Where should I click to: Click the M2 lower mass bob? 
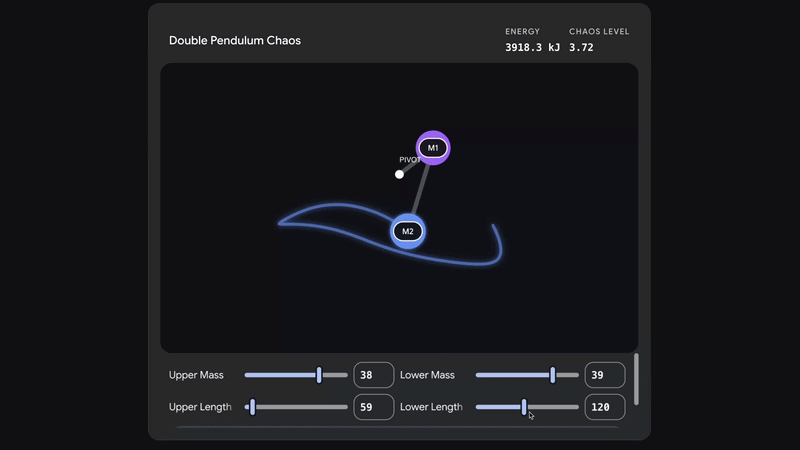pos(407,231)
